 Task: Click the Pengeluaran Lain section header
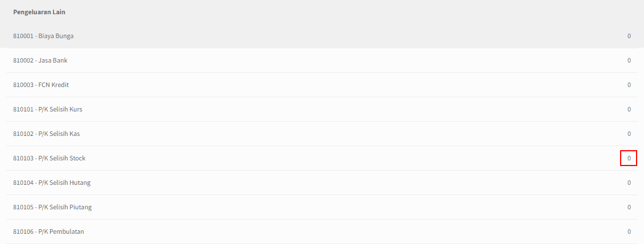point(39,12)
